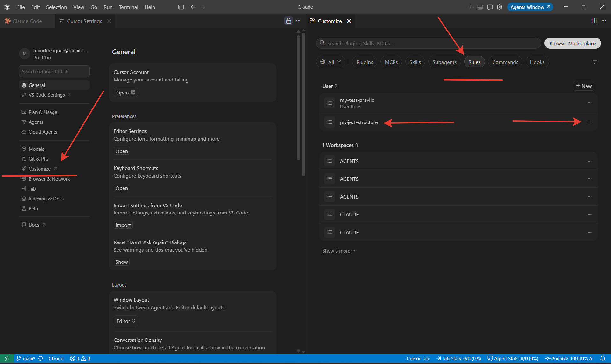Click the lock icon above settings editor
Viewport: 611px width, 364px height.
pyautogui.click(x=288, y=21)
